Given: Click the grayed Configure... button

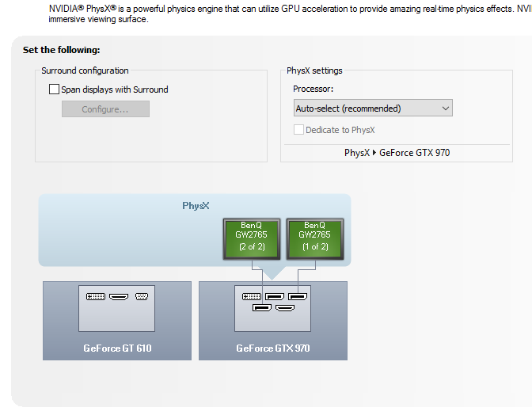Looking at the screenshot, I should point(105,109).
